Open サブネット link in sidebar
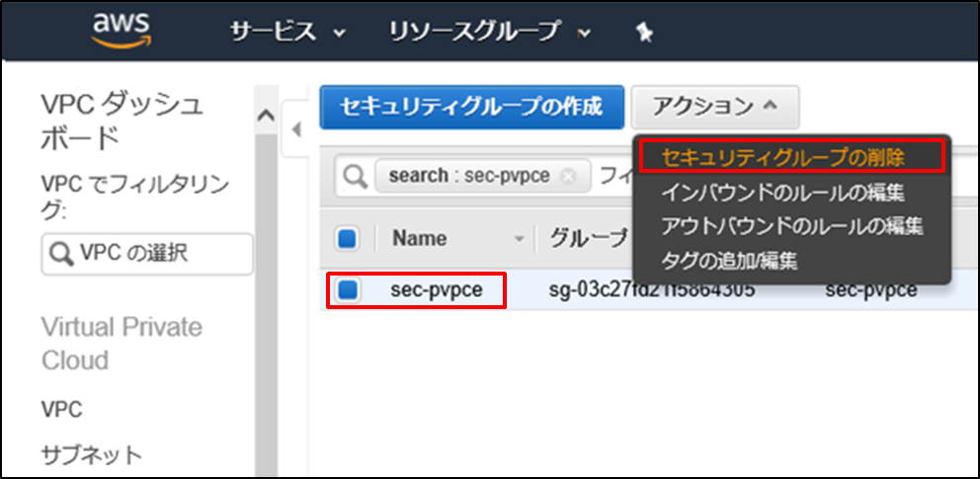Image resolution: width=980 pixels, height=479 pixels. [91, 454]
